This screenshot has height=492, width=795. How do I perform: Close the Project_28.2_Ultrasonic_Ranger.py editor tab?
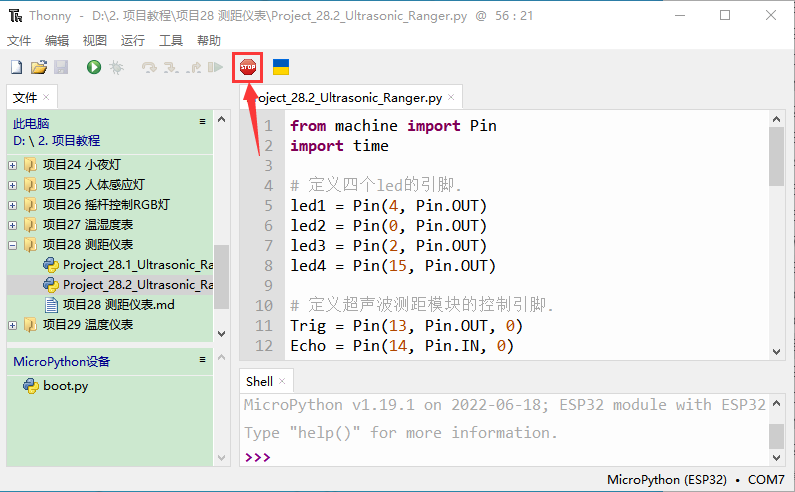(x=451, y=97)
